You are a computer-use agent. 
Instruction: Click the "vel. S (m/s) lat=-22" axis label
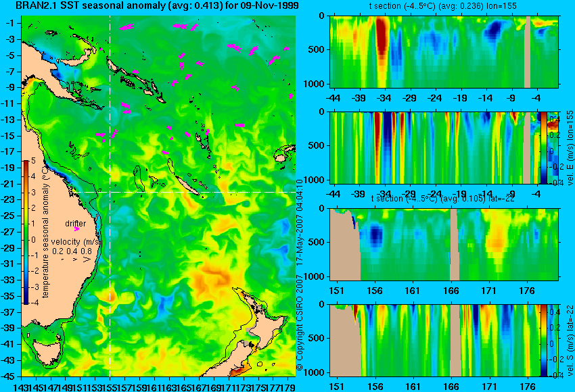coord(570,341)
